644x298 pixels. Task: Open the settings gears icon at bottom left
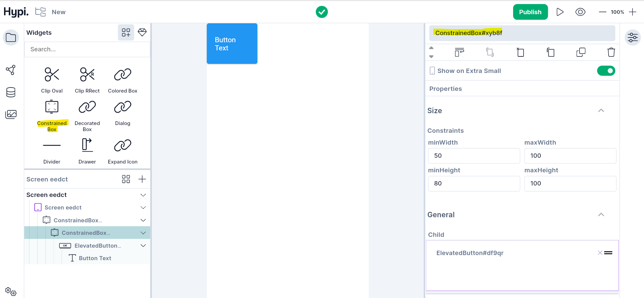click(x=11, y=291)
